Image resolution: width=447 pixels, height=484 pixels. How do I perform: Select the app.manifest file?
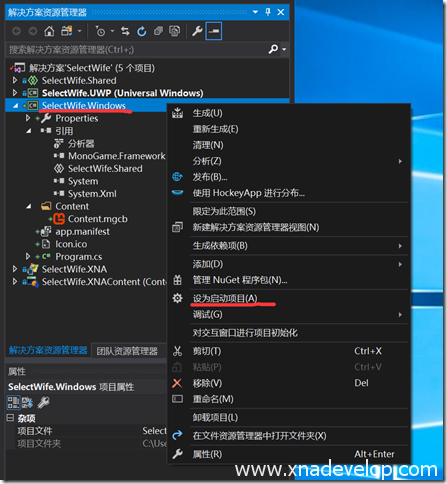click(82, 232)
